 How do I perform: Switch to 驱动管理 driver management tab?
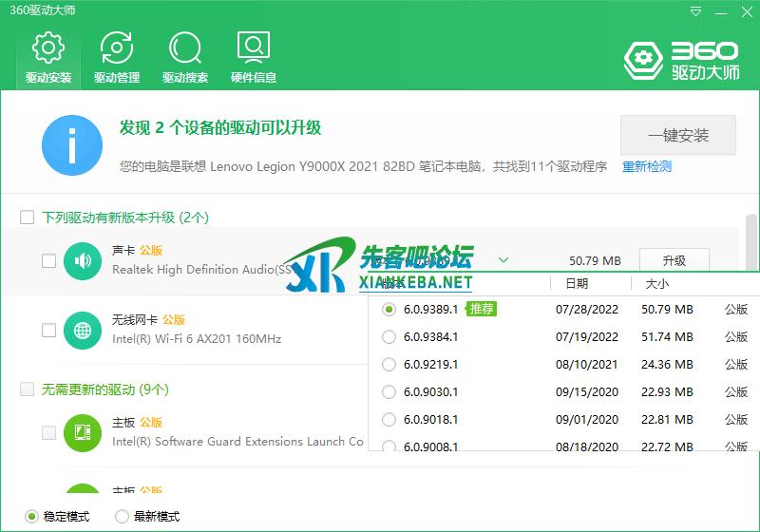click(117, 57)
